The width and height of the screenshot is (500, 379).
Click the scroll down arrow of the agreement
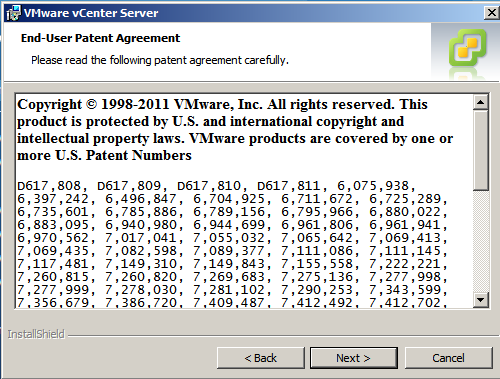[x=481, y=300]
